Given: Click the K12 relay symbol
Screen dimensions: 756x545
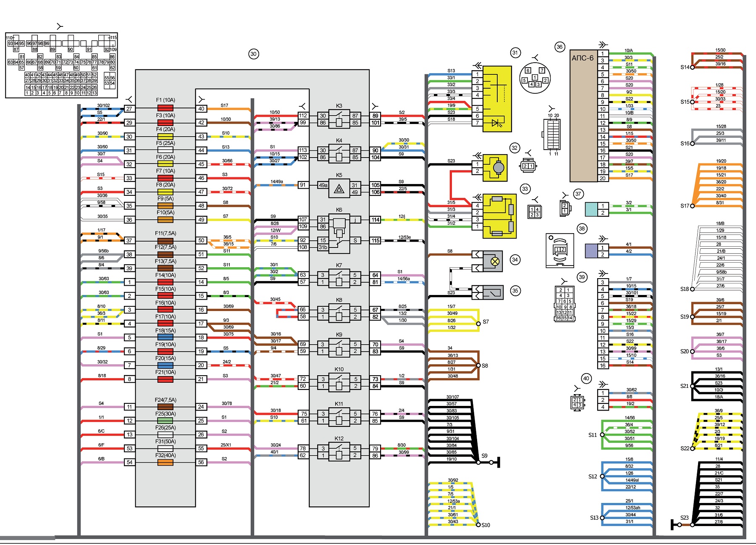Looking at the screenshot, I should (x=339, y=452).
